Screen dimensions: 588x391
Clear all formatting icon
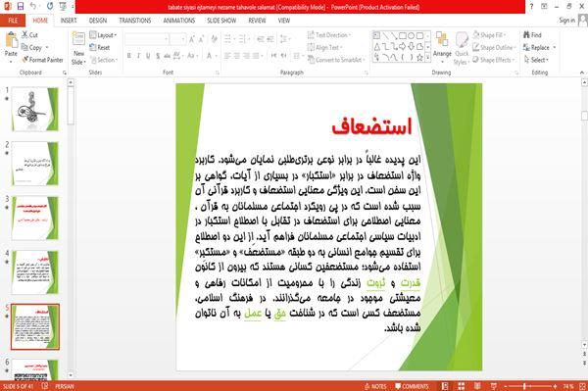point(214,39)
